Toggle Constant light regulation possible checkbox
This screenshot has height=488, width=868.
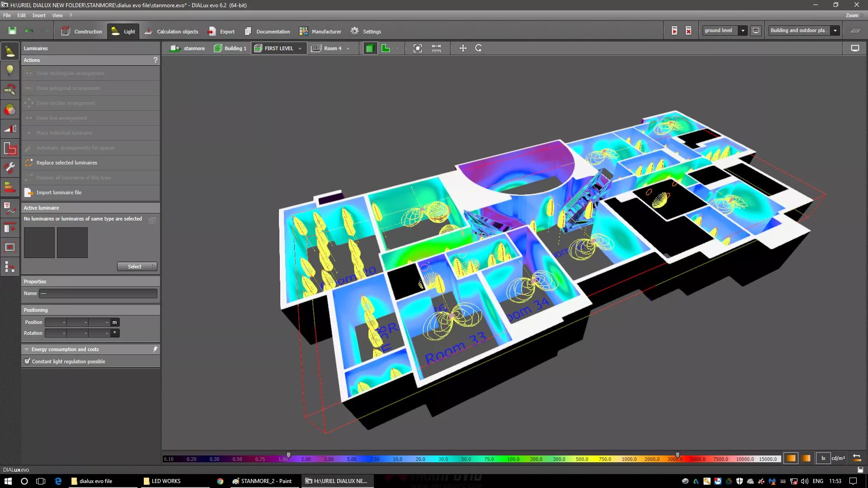[x=28, y=361]
